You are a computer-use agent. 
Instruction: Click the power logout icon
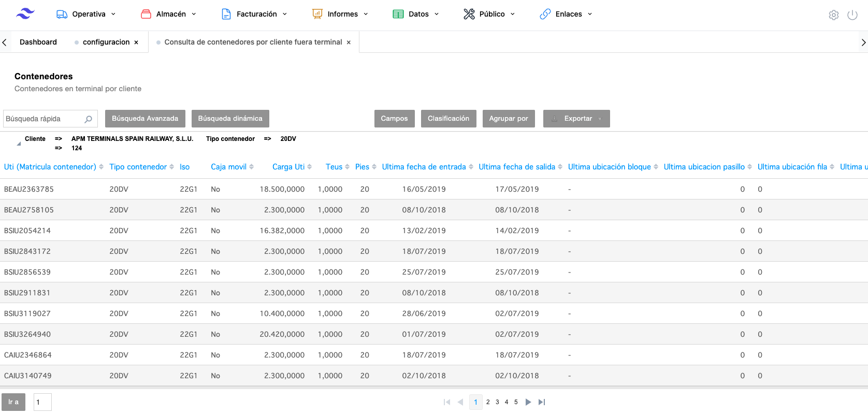click(852, 15)
